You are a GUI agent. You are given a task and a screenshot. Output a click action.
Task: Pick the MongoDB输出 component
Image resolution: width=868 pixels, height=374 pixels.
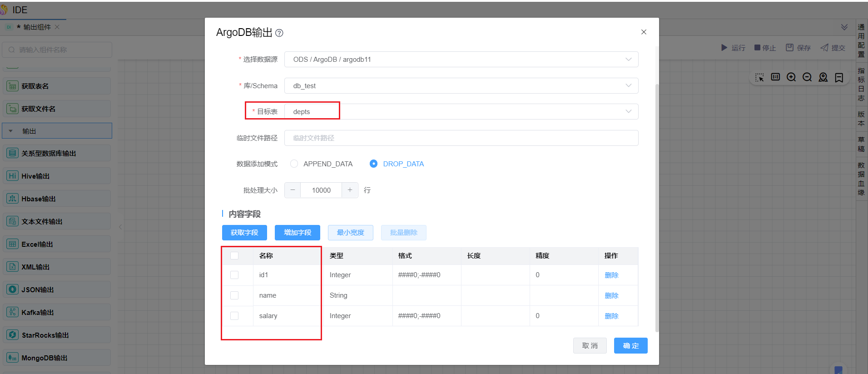pos(57,358)
